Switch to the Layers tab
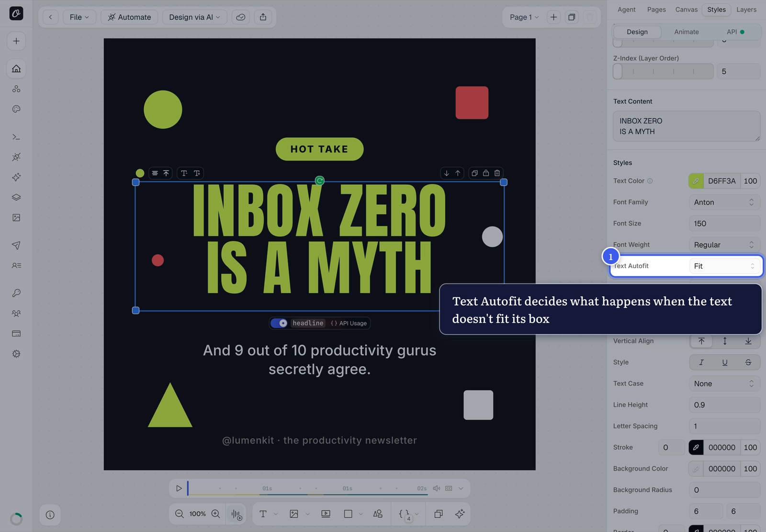The image size is (766, 532). pos(746,10)
